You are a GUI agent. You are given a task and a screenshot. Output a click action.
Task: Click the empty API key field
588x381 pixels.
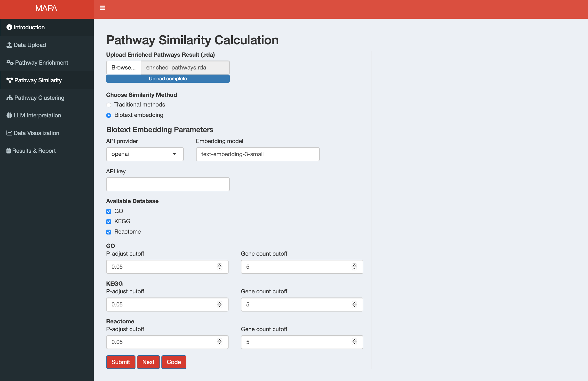pyautogui.click(x=168, y=184)
